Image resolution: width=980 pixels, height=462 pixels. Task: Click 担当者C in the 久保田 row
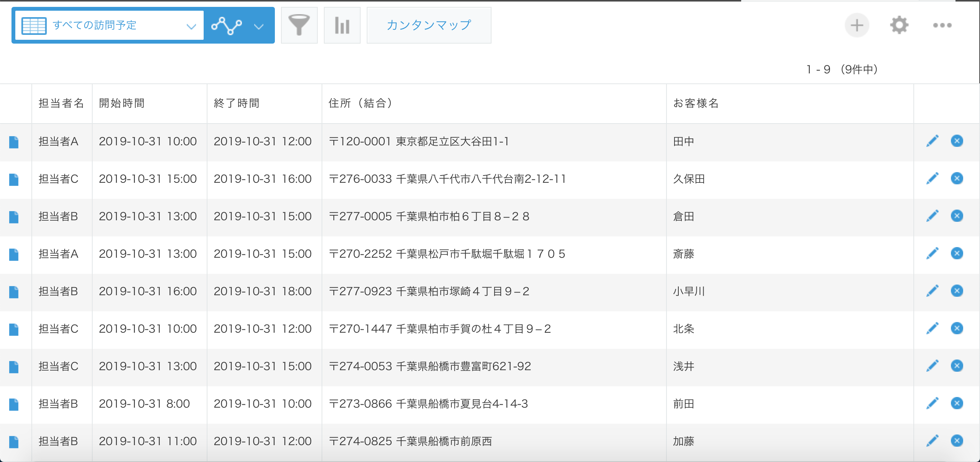click(x=58, y=179)
